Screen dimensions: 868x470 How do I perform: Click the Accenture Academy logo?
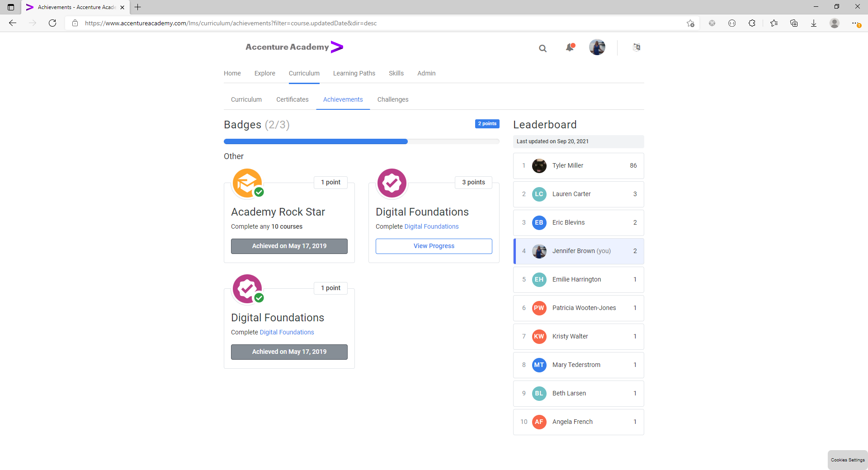tap(294, 47)
